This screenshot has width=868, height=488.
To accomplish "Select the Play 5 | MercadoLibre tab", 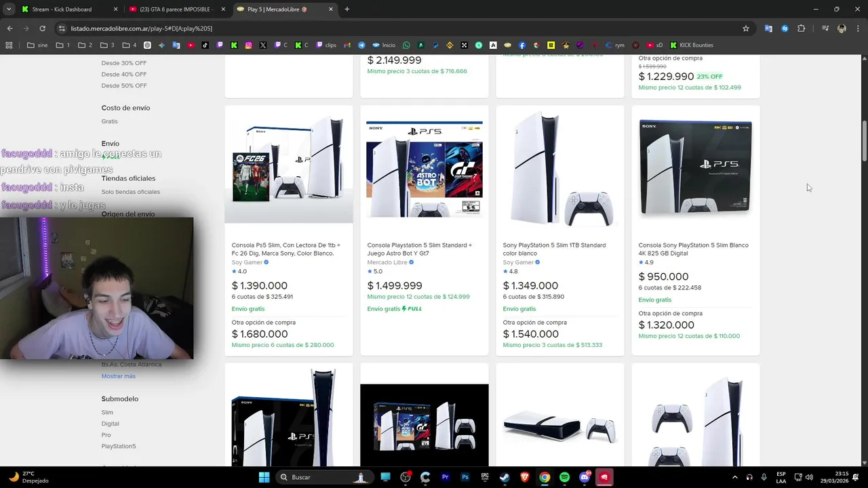I will tap(285, 9).
